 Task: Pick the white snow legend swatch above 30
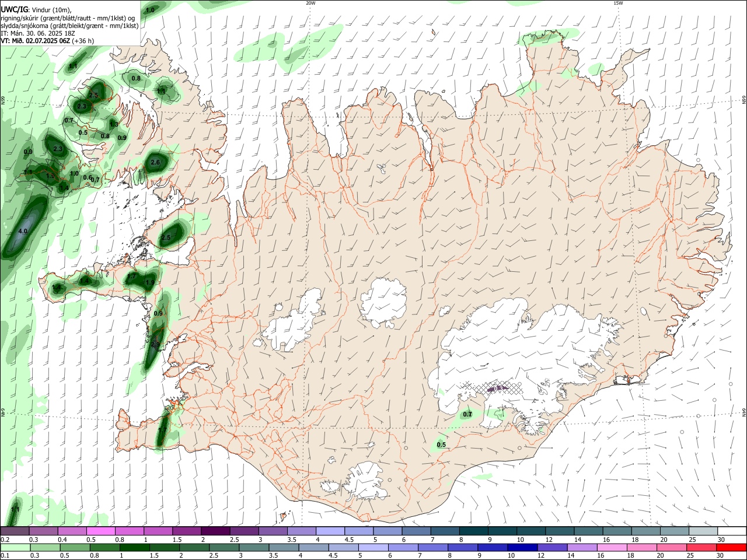732,531
